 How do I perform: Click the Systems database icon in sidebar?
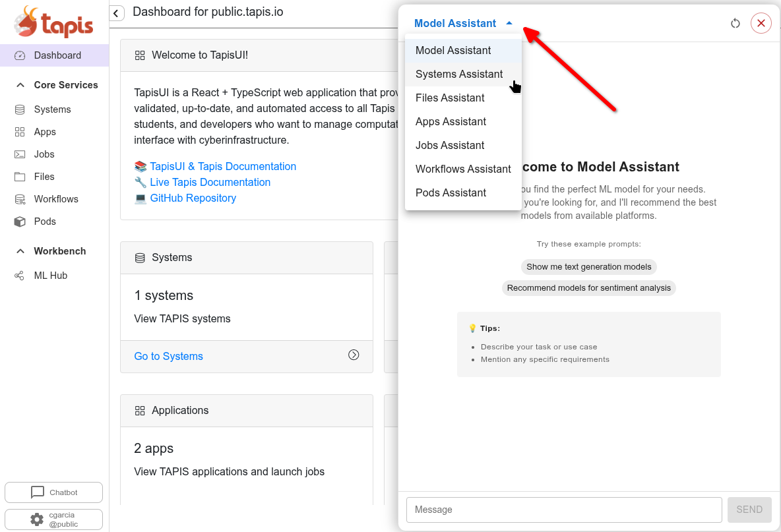20,109
